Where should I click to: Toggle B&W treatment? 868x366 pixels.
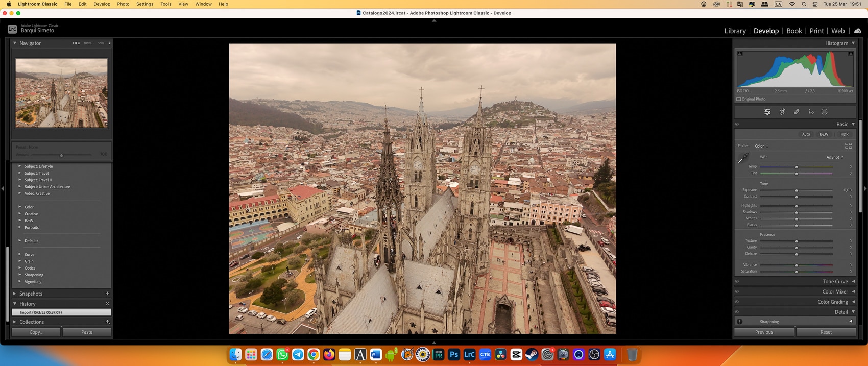[x=824, y=134]
